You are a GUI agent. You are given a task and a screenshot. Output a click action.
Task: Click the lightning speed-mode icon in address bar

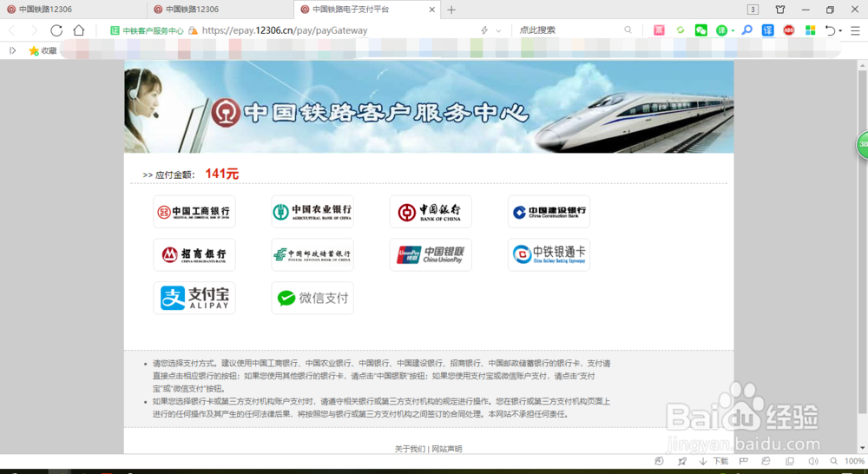tap(485, 30)
